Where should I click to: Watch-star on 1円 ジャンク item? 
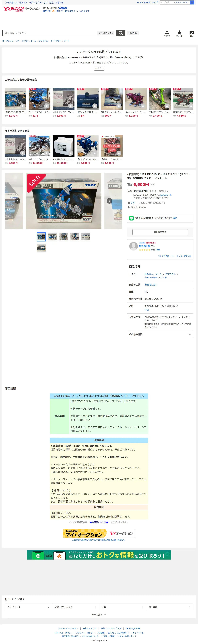tap(95, 106)
